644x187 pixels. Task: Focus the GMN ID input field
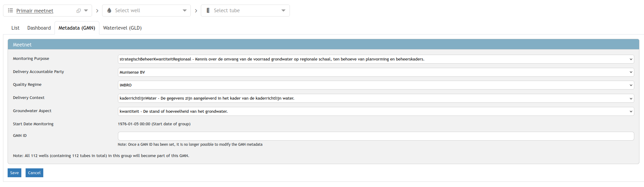375,136
